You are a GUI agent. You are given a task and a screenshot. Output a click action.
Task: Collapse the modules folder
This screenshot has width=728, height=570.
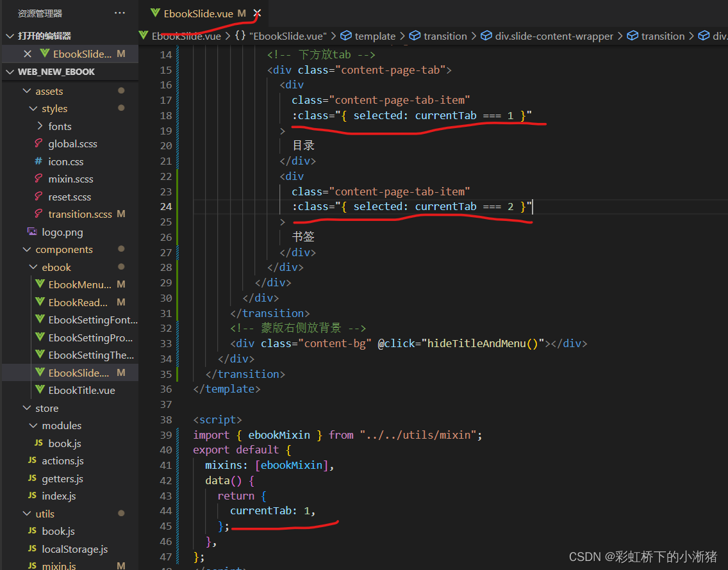pos(33,426)
